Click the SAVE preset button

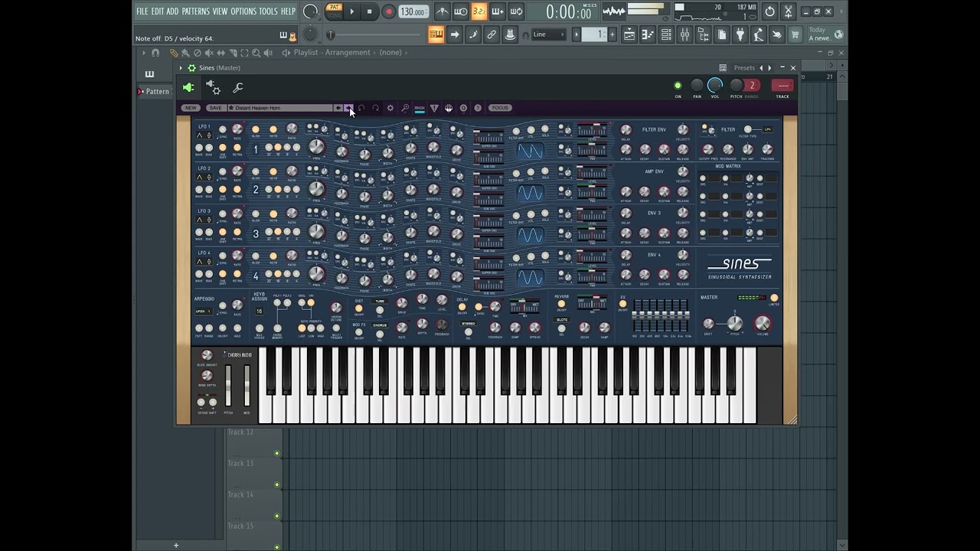tap(215, 108)
